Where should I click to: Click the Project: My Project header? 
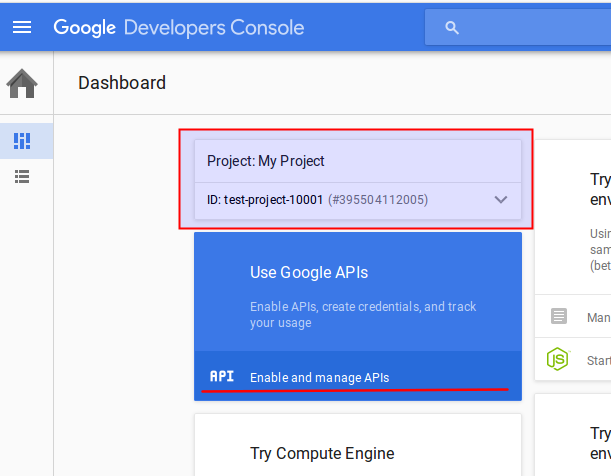(265, 161)
